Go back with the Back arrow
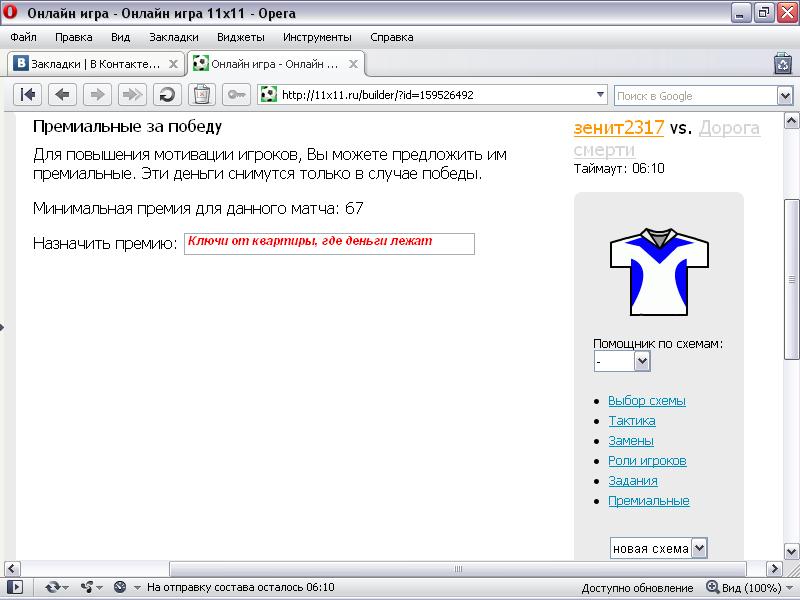This screenshot has width=800, height=600. pos(62,95)
